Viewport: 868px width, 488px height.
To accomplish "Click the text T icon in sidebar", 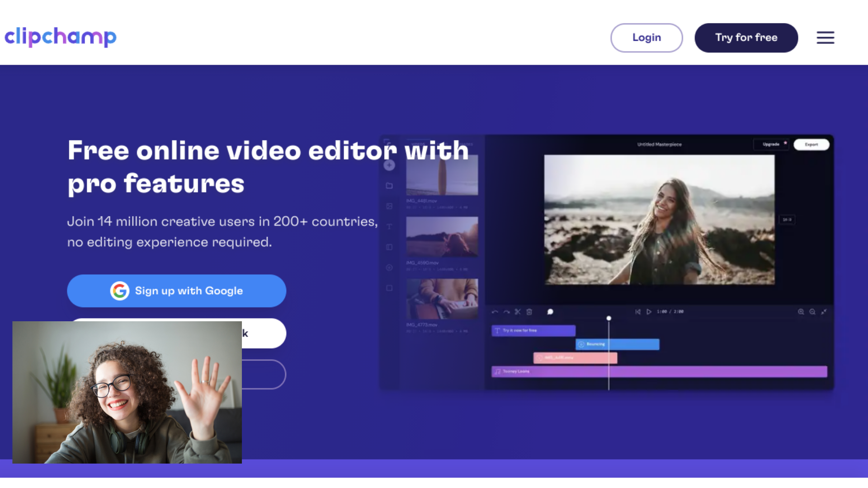I will point(389,227).
